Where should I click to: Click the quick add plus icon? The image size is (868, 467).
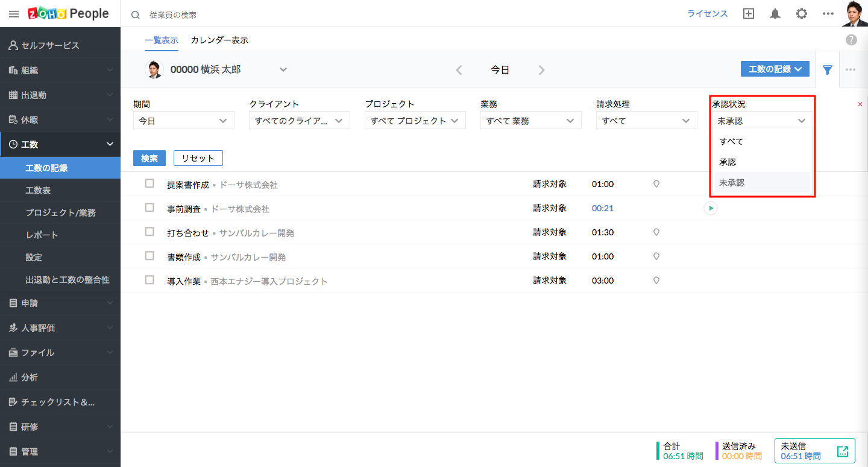click(749, 14)
